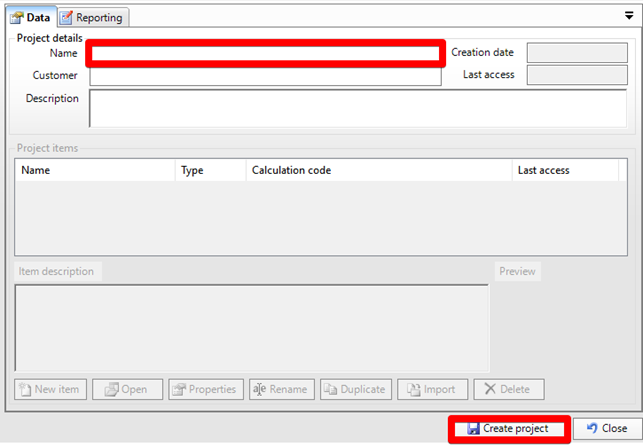Open the panel dropdown arrow at top right
Viewport: 643px width, 447px height.
(629, 16)
